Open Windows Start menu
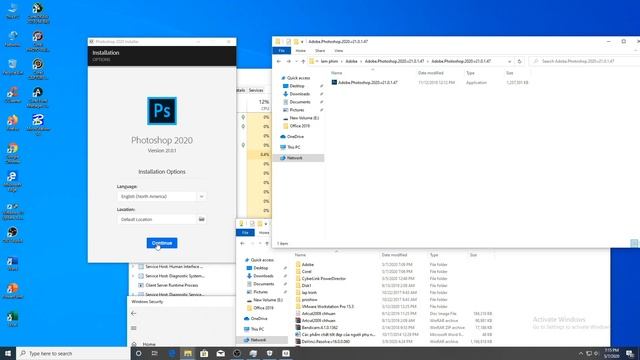The image size is (640, 360). coord(8,353)
